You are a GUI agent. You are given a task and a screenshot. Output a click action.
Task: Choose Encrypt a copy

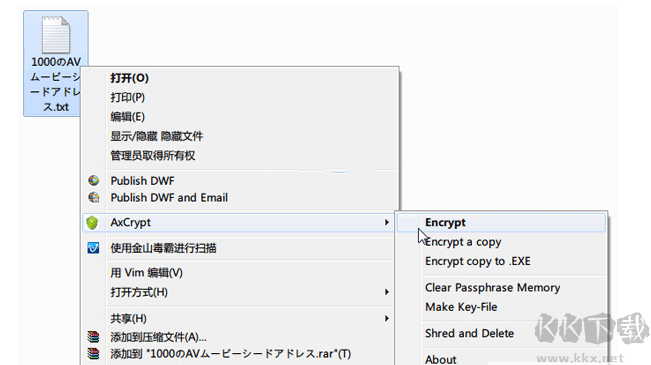(463, 242)
